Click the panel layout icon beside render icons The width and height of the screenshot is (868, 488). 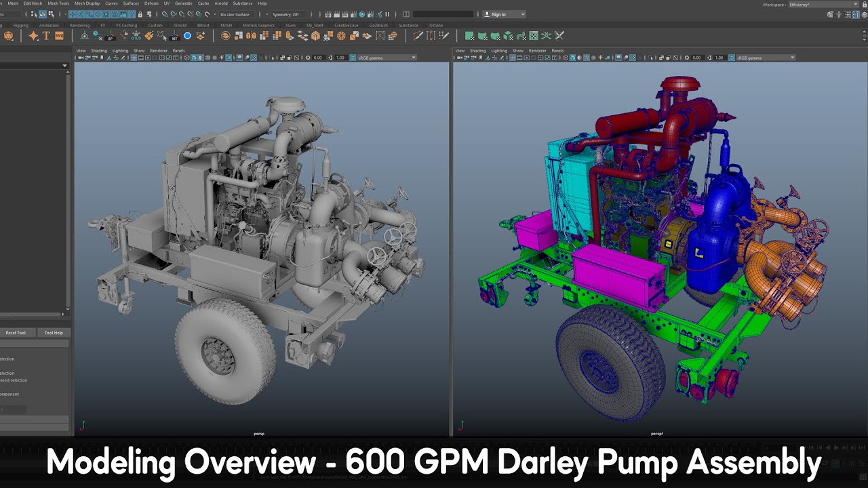pyautogui.click(x=406, y=14)
